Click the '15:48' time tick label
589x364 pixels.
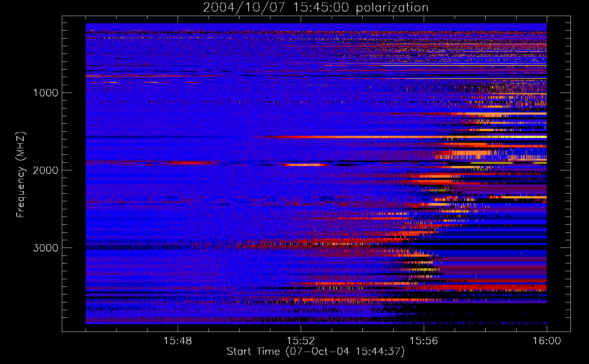[178, 341]
